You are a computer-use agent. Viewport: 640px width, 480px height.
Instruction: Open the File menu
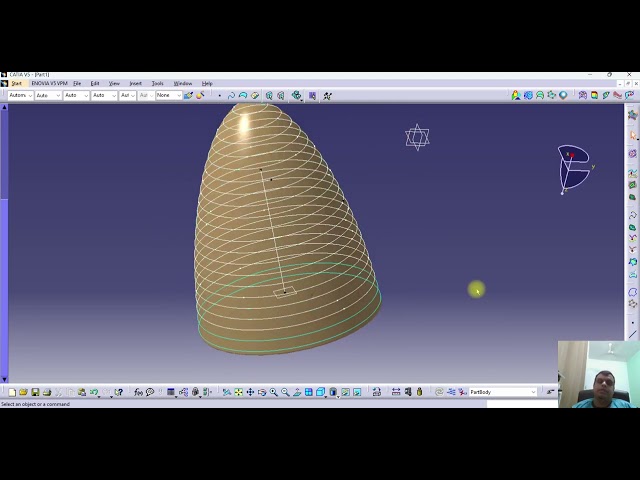point(77,83)
